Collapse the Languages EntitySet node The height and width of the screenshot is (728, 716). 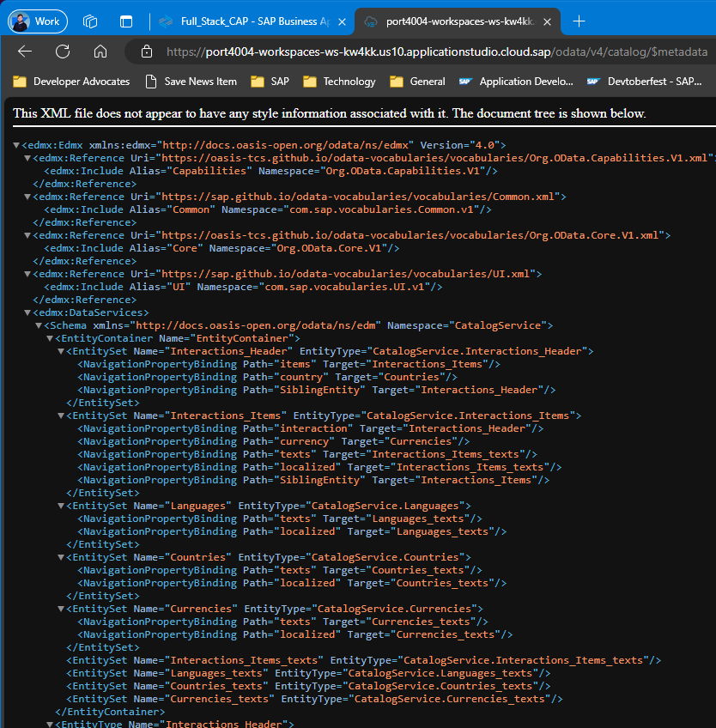click(x=61, y=506)
